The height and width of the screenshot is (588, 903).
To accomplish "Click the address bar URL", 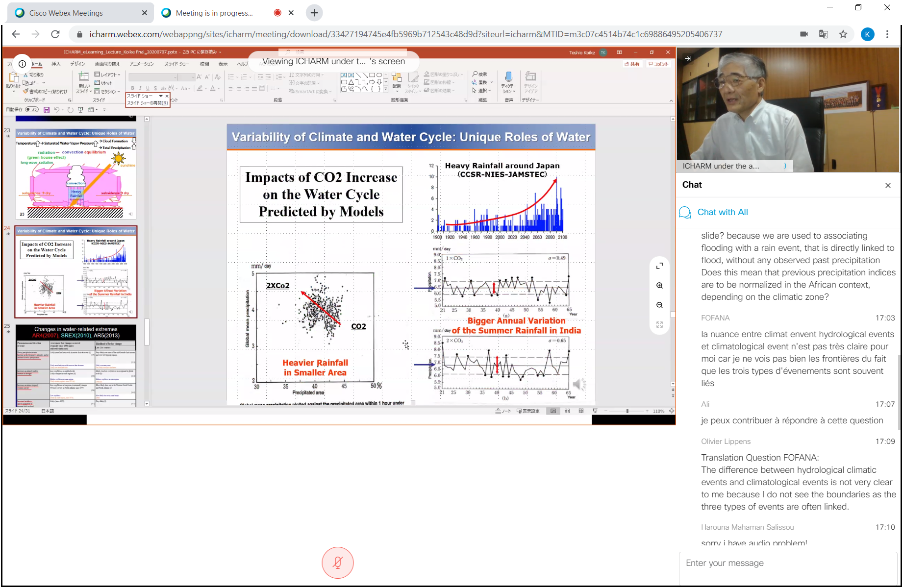I will [405, 34].
